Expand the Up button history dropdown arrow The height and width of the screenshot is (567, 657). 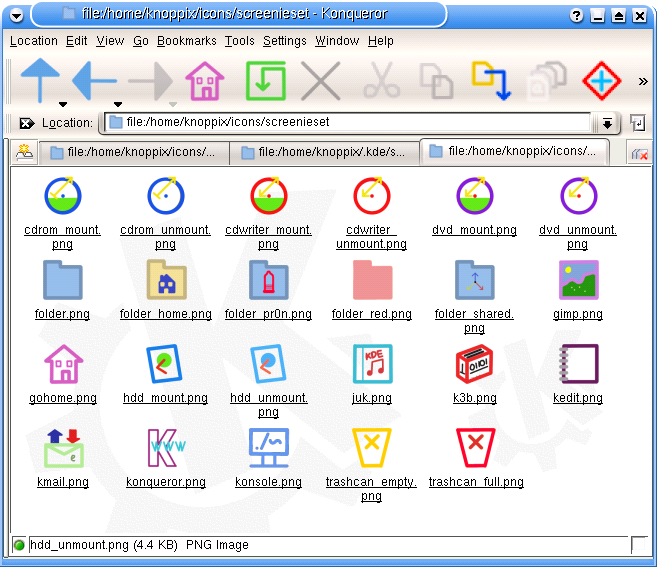63,104
